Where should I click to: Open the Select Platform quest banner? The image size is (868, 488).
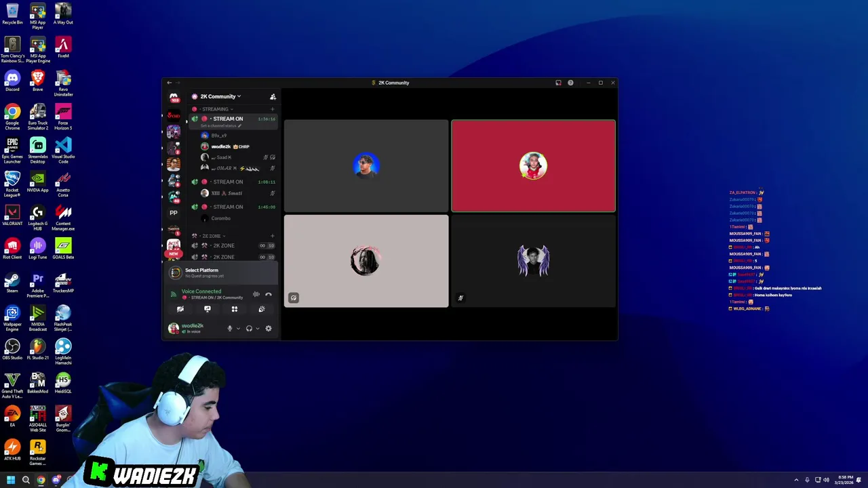(x=222, y=272)
